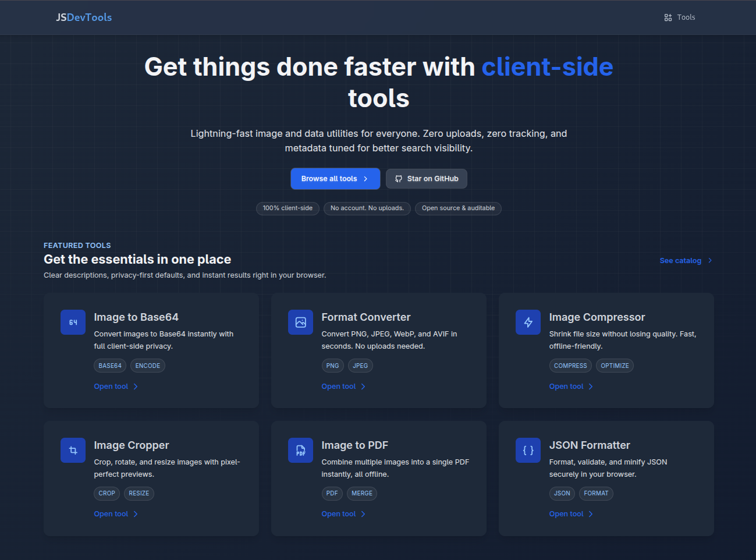
Task: Open the Image Compressor tool
Action: pyautogui.click(x=566, y=386)
